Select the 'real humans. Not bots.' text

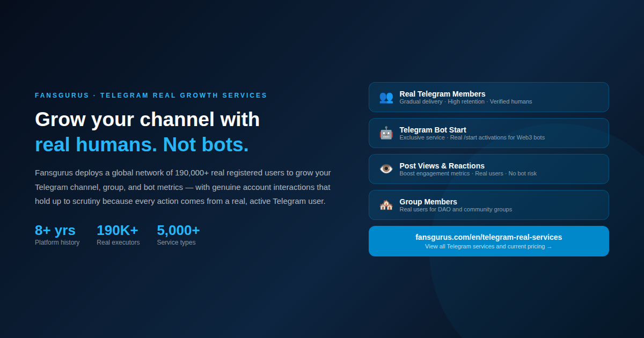142,144
